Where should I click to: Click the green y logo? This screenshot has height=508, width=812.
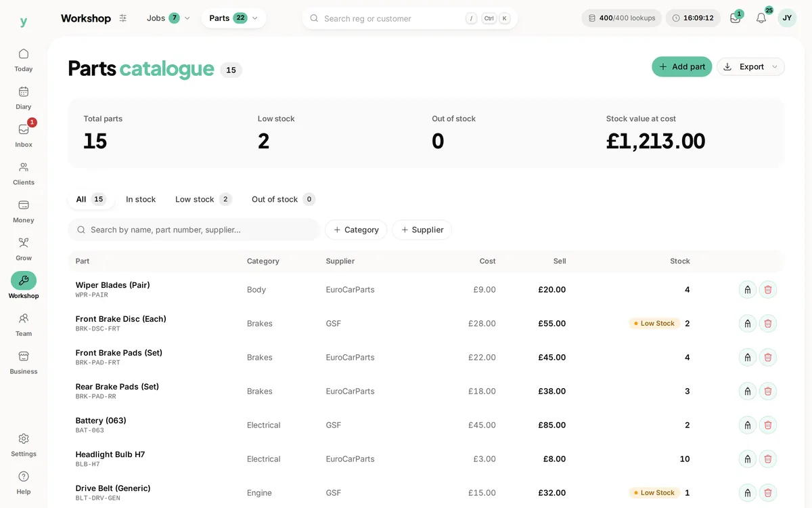(24, 22)
